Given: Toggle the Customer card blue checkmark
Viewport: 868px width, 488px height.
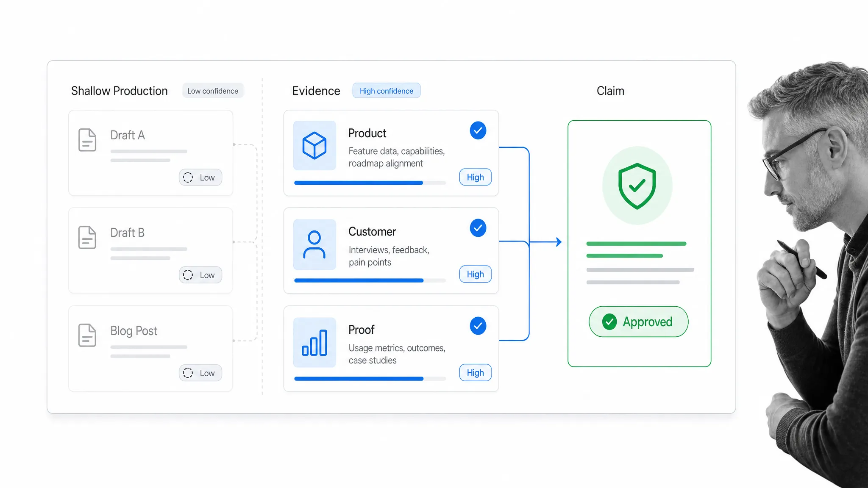Looking at the screenshot, I should point(478,228).
